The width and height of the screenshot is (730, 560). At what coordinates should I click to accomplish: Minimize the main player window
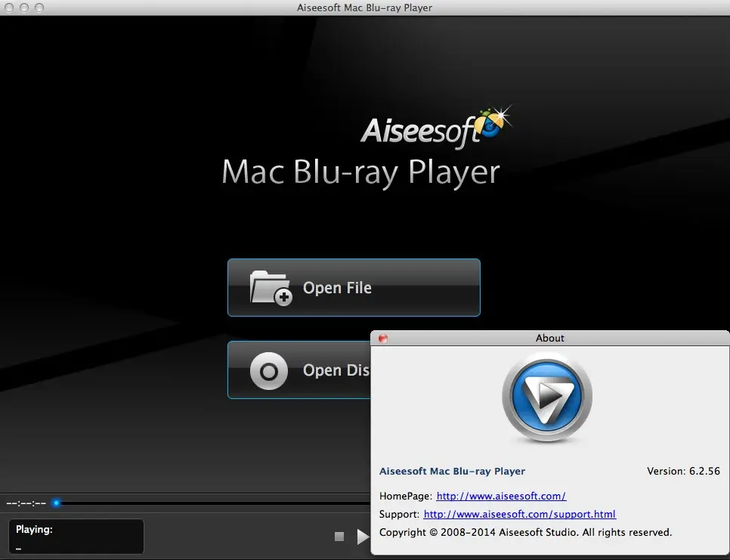click(x=24, y=8)
